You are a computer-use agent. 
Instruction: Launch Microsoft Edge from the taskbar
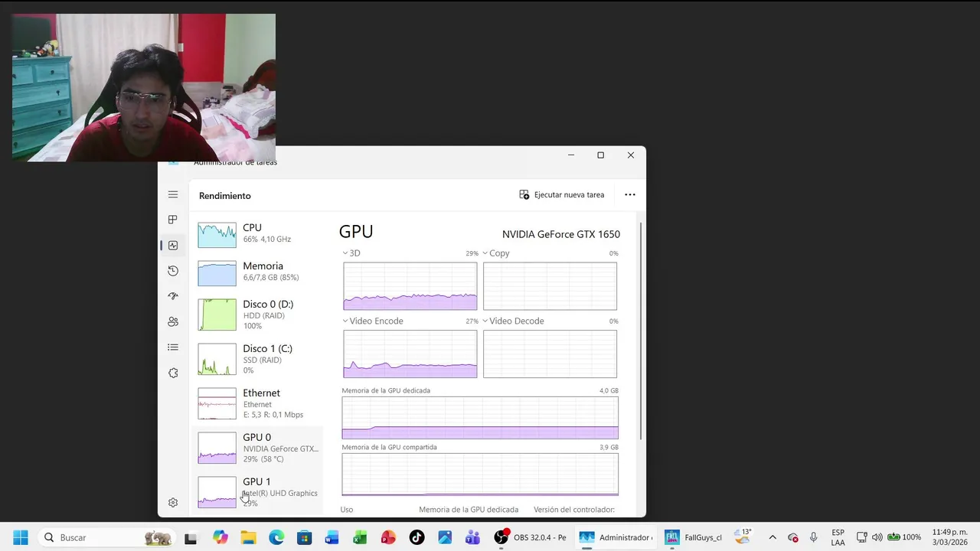point(276,537)
